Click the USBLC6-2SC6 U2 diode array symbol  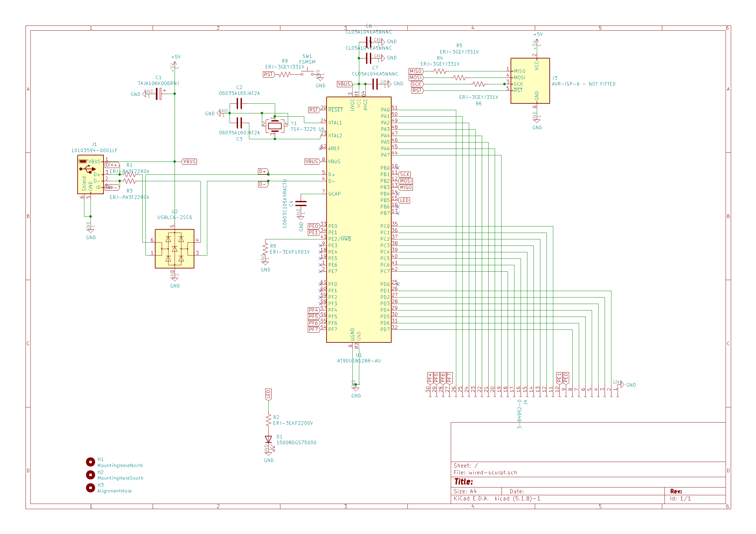(x=175, y=249)
